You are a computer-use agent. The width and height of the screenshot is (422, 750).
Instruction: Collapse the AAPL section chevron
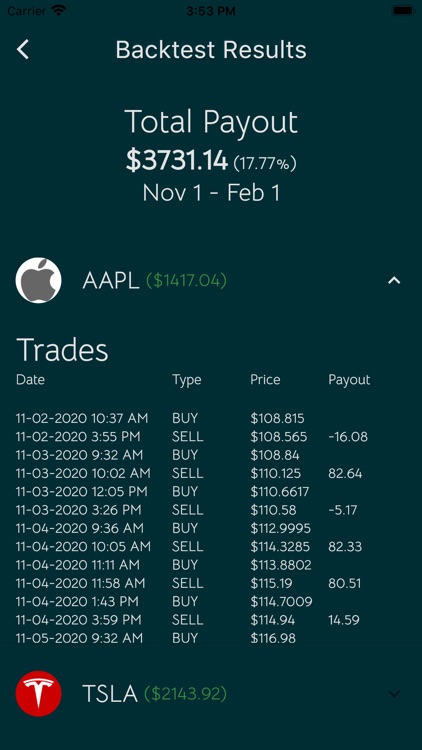[394, 280]
